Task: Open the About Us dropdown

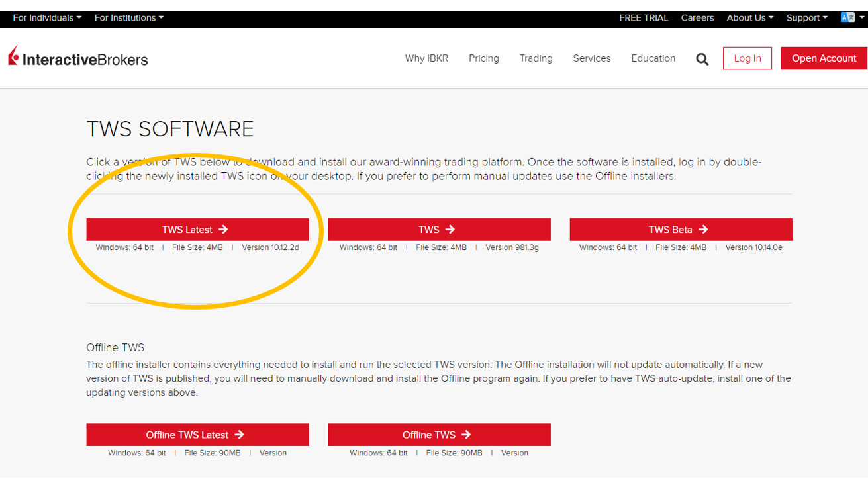Action: click(x=750, y=18)
